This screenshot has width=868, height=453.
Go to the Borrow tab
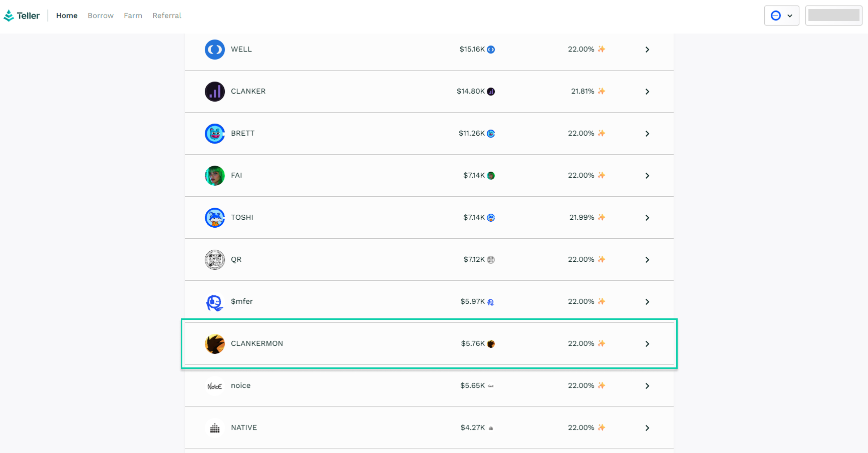click(101, 16)
